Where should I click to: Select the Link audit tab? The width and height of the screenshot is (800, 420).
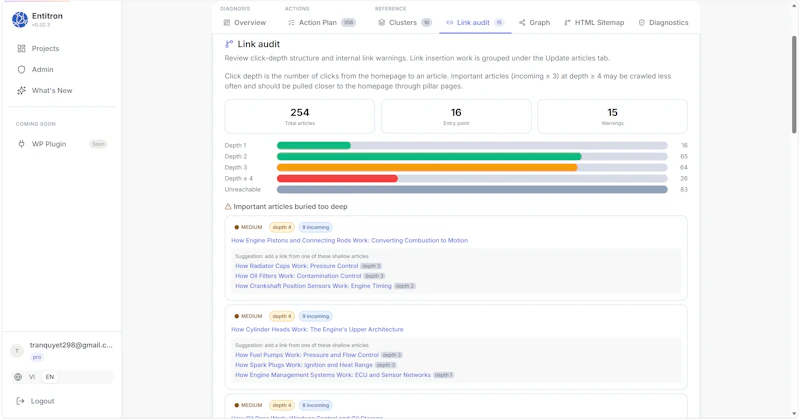click(475, 22)
